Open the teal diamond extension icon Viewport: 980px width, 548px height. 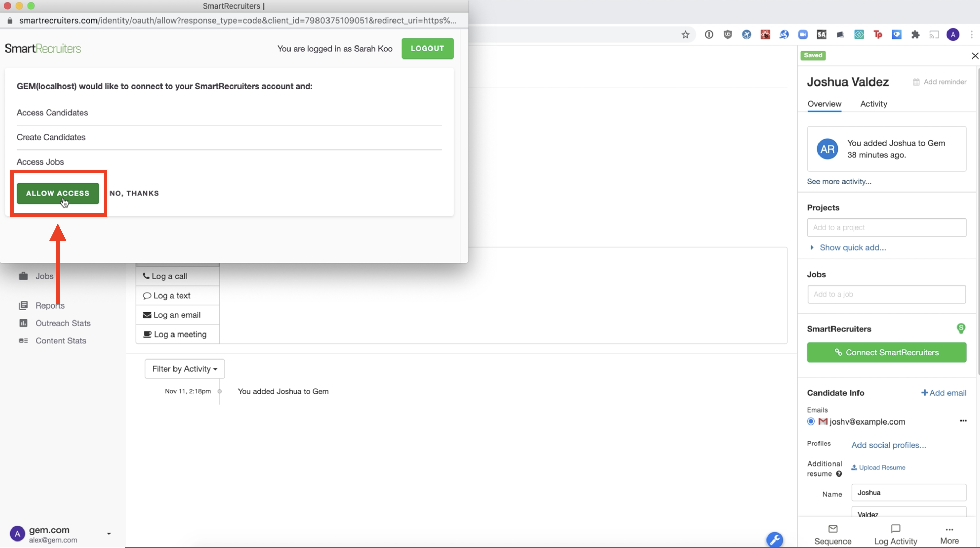tap(859, 35)
